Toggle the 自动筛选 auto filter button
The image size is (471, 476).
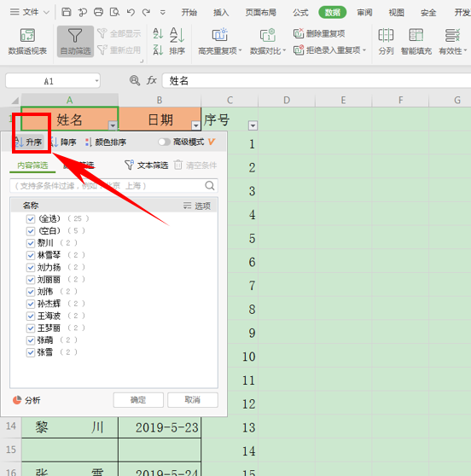coord(75,41)
